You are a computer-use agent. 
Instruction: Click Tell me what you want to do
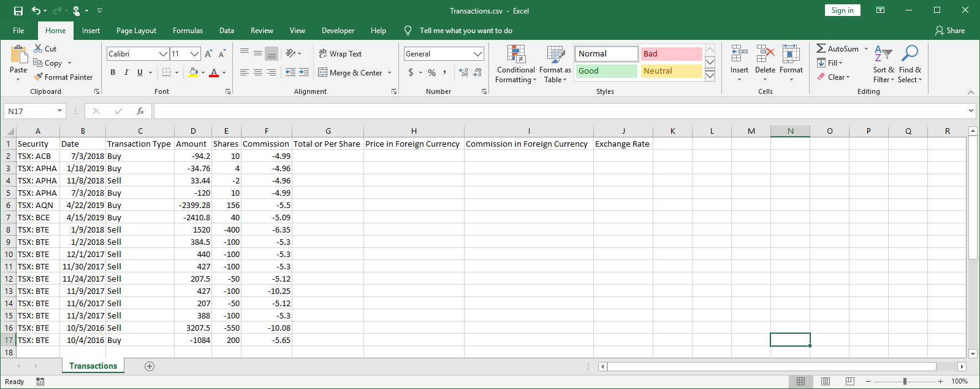coord(466,31)
